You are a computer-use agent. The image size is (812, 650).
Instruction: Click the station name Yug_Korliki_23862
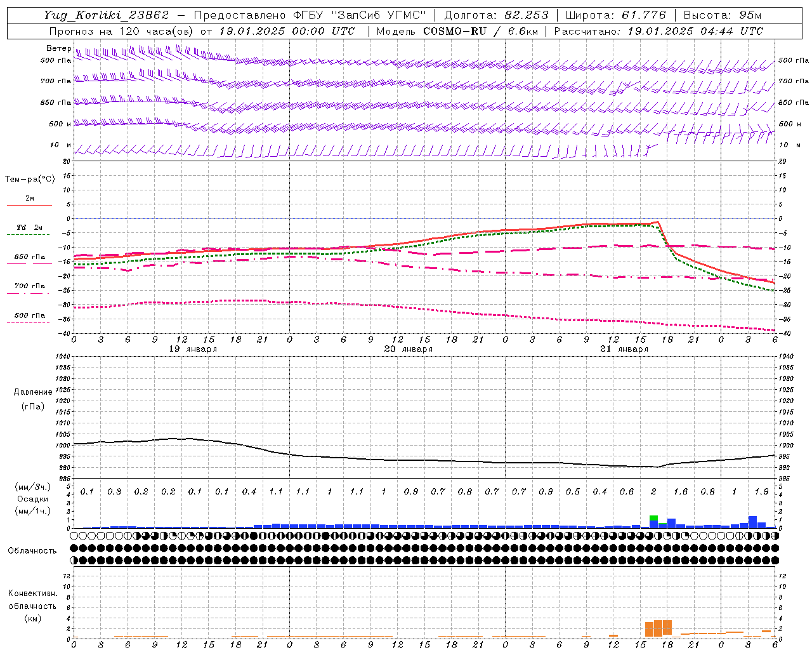107,15
